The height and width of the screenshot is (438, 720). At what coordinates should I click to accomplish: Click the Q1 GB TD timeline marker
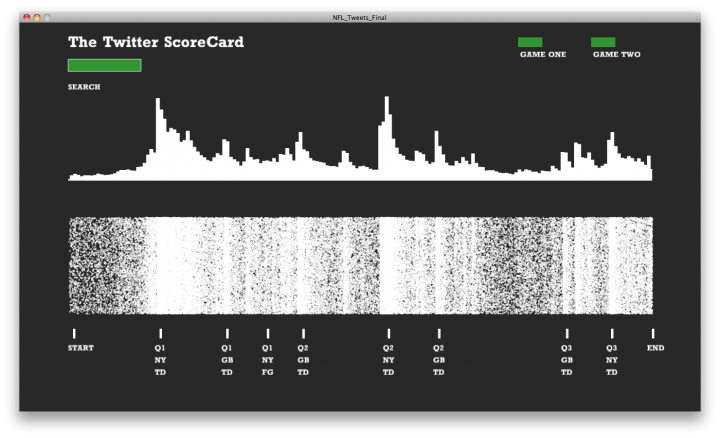click(227, 334)
